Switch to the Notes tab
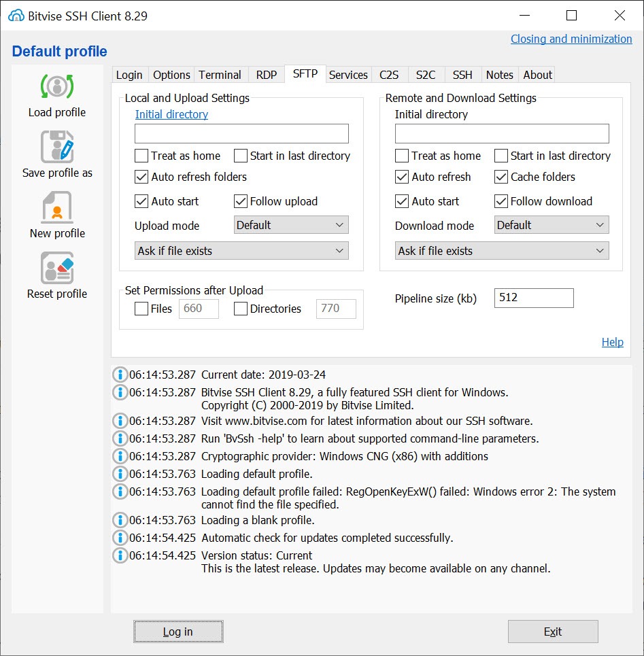644x656 pixels. pyautogui.click(x=500, y=75)
